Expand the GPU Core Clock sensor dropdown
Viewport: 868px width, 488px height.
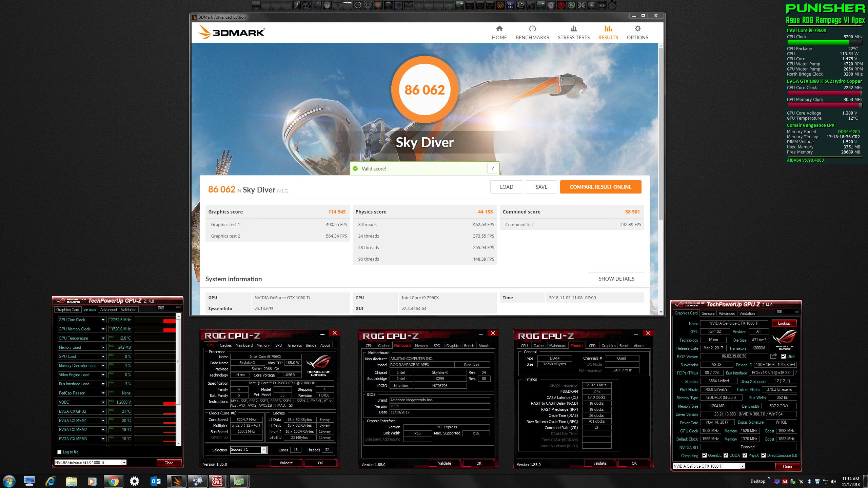[103, 320]
